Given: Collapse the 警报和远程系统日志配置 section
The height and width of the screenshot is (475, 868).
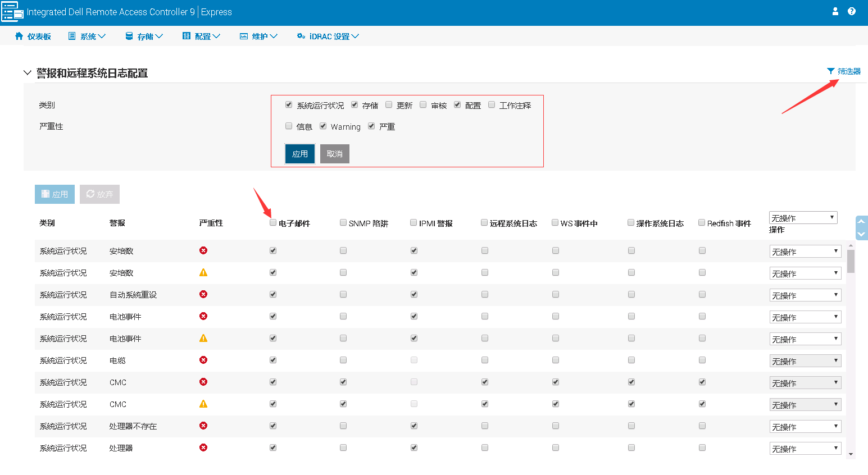Looking at the screenshot, I should [27, 73].
